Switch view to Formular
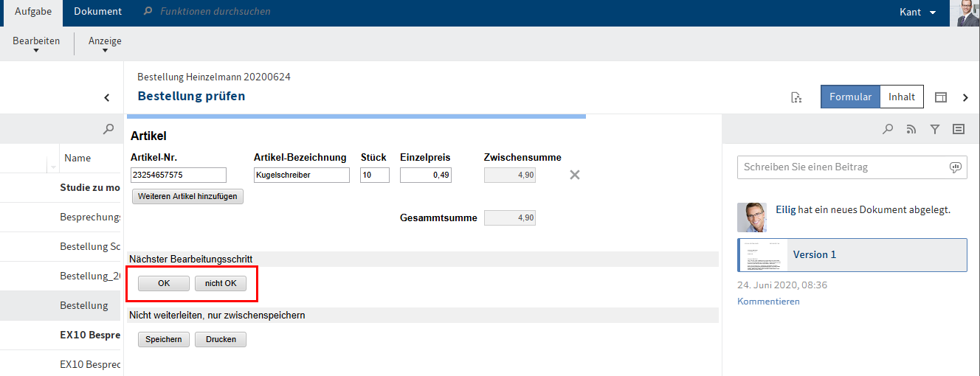The image size is (980, 376). coord(850,97)
